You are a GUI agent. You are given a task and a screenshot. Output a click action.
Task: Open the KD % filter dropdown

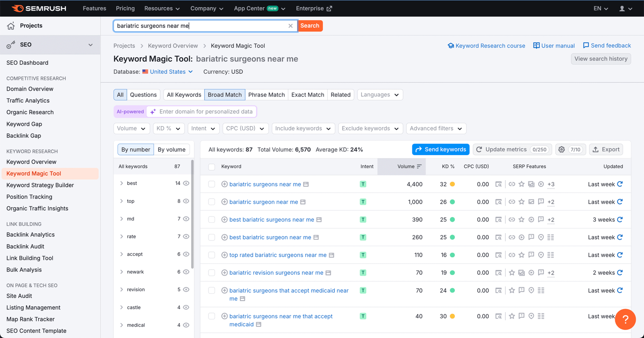pos(169,129)
